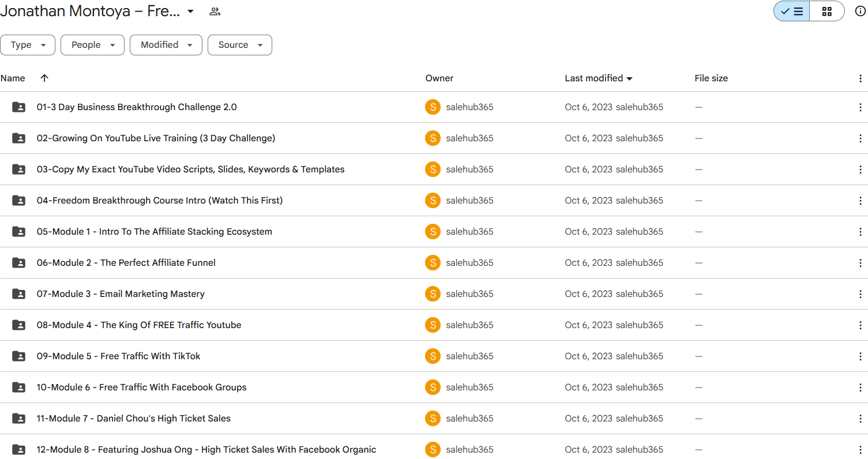Viewport: 868px width, 459px height.
Task: Click the Jonathan Montoya folder title
Action: 91,12
